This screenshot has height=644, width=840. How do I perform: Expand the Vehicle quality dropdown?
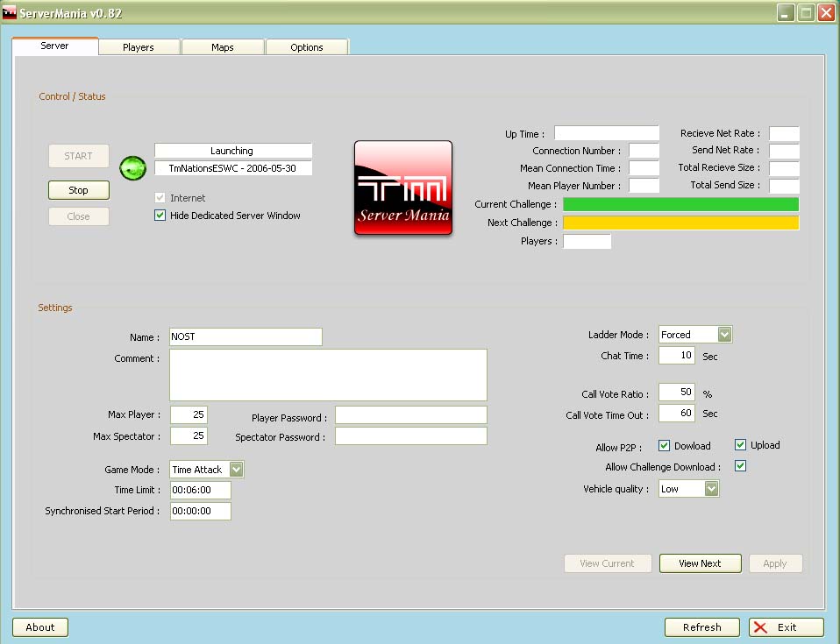coord(711,488)
